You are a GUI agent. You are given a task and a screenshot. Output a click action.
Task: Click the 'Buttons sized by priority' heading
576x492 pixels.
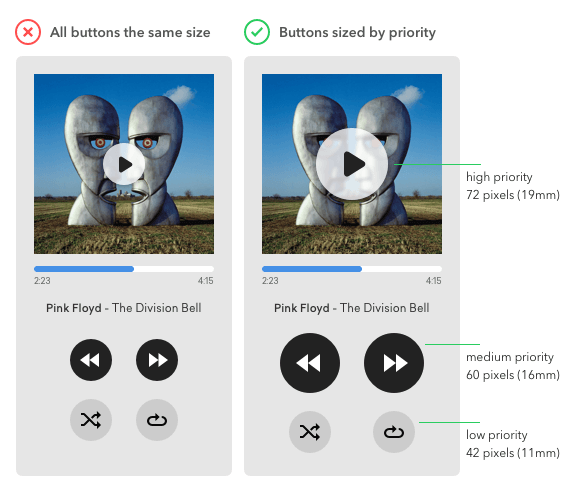point(357,33)
